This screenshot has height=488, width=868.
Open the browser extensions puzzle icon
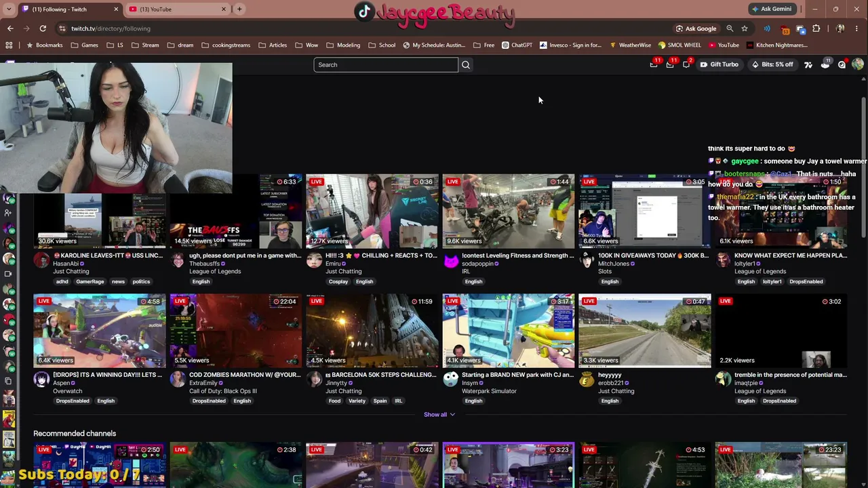(816, 28)
